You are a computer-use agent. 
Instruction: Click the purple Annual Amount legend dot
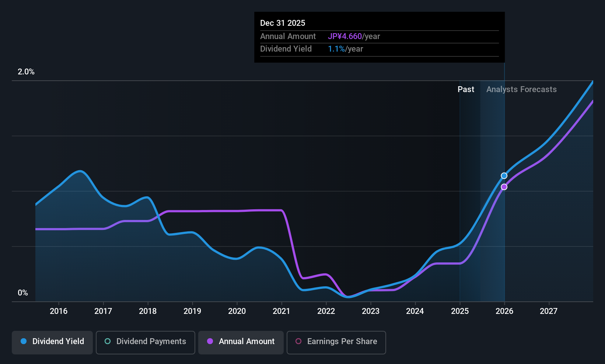[x=210, y=341]
